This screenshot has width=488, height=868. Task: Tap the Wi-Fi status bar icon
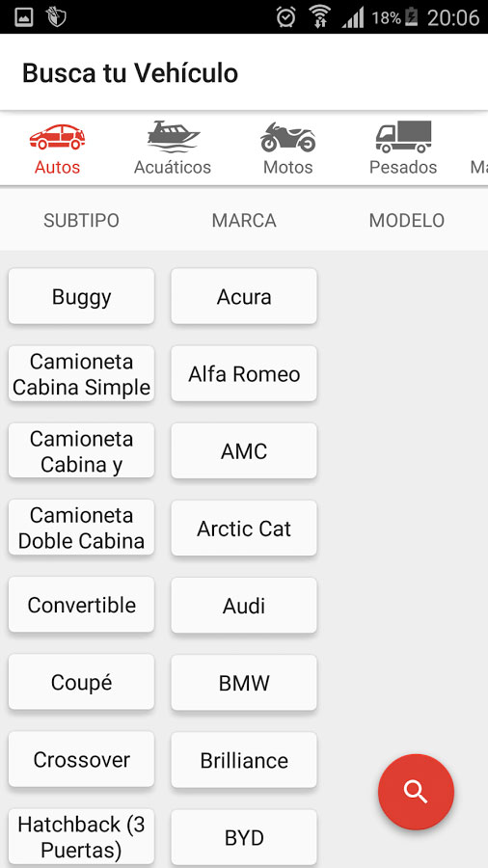(x=319, y=16)
